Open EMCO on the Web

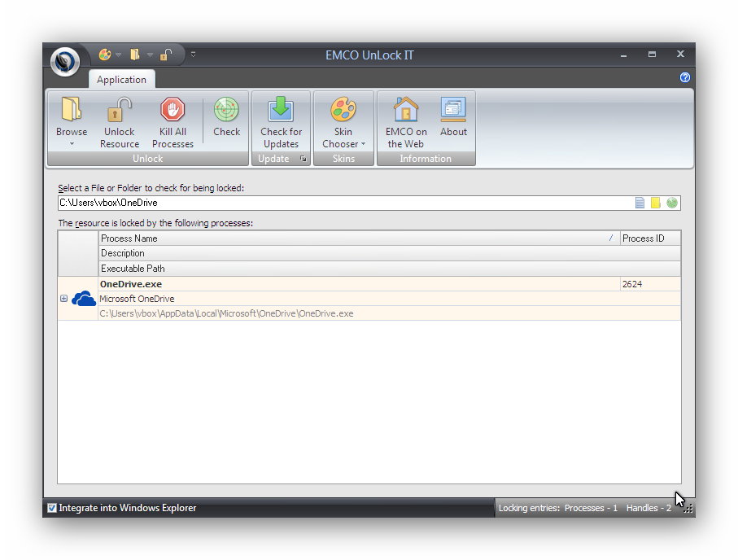click(x=406, y=122)
